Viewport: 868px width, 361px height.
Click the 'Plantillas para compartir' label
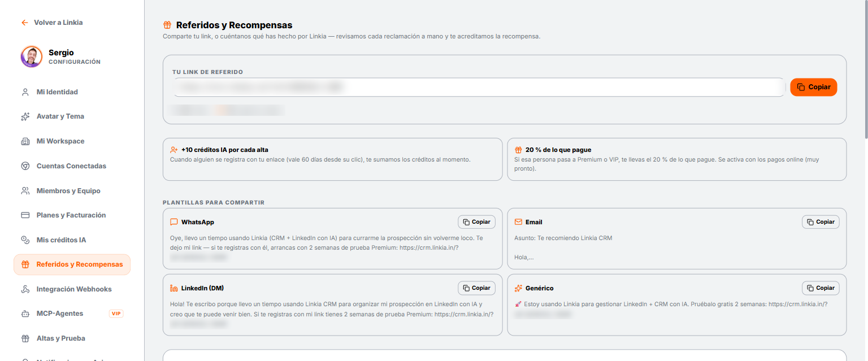click(214, 202)
